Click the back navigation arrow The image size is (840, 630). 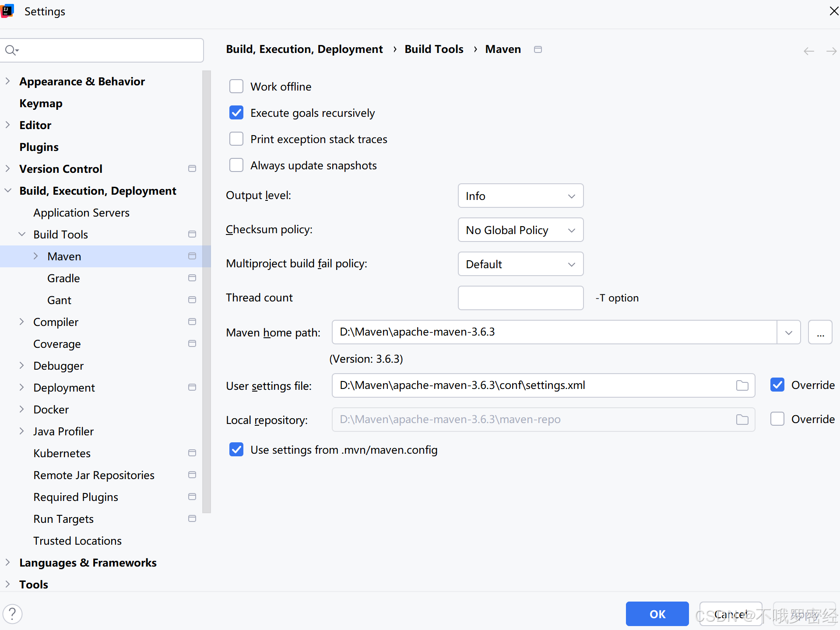[x=808, y=51]
